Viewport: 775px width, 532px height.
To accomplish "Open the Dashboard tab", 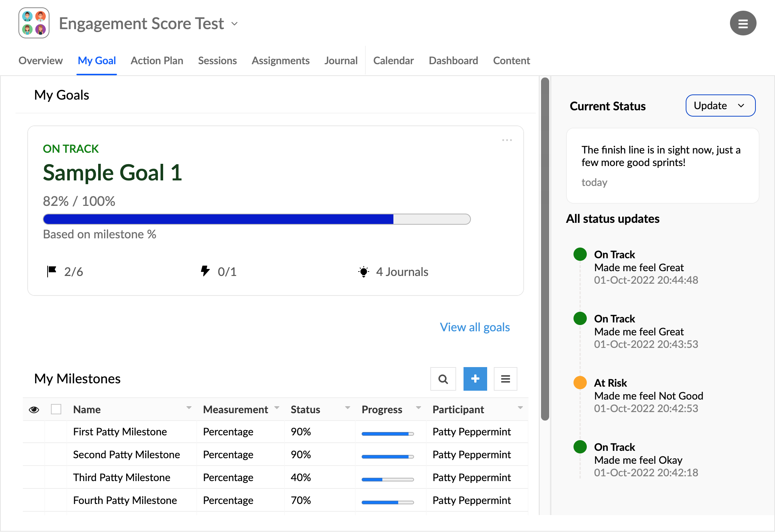I will click(x=453, y=61).
